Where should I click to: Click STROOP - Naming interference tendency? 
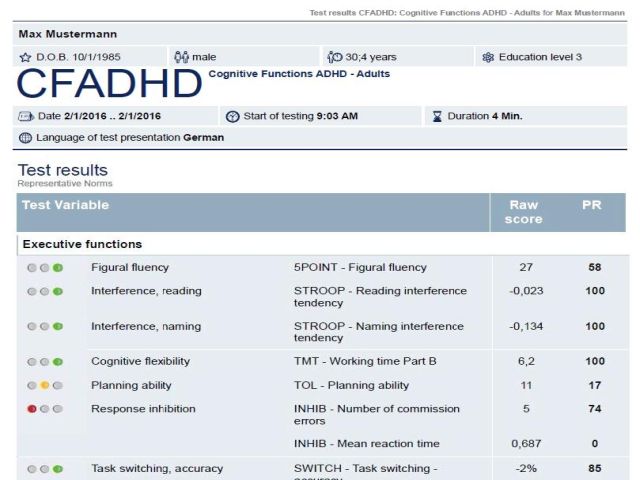coord(379,332)
